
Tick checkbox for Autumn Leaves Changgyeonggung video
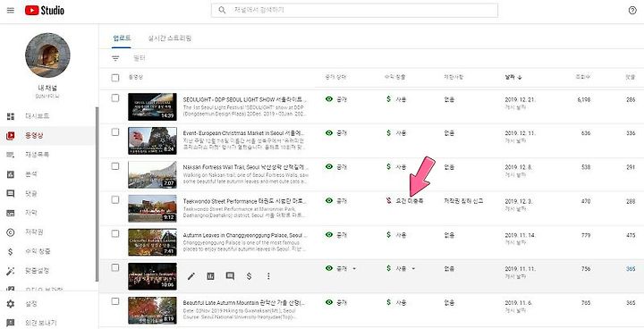(x=115, y=233)
